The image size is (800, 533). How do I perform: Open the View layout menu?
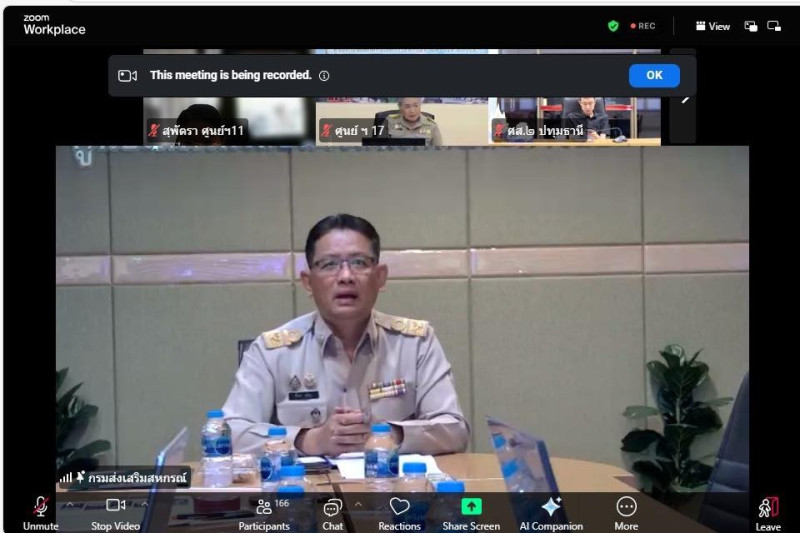click(x=713, y=26)
